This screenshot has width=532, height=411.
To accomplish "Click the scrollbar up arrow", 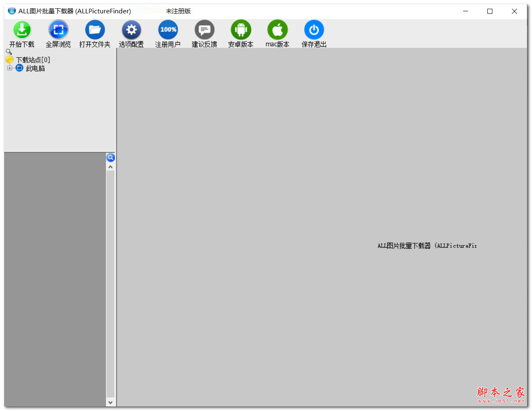I will 110,166.
